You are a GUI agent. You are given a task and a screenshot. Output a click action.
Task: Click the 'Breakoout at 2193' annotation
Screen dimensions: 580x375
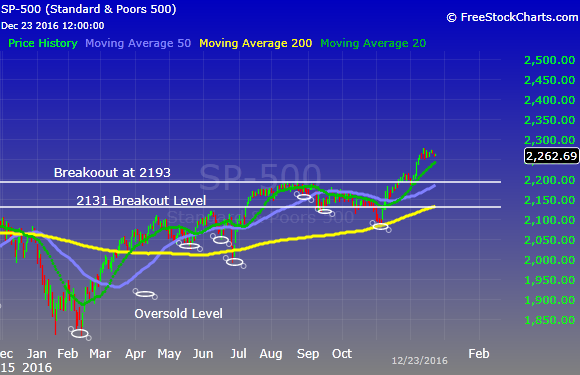point(112,172)
